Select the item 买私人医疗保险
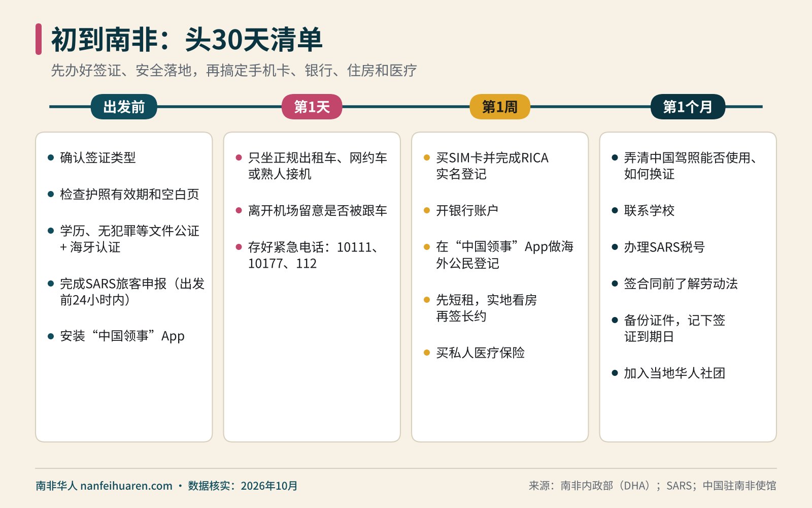Viewport: 812px width, 508px height. pos(481,353)
